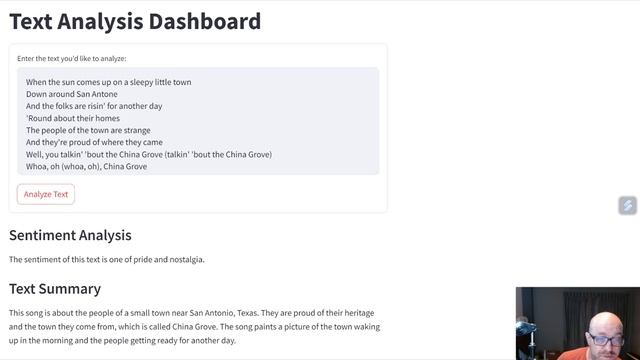640x360 pixels.
Task: Click empty space right of the Analyze Text button
Action: (229, 194)
